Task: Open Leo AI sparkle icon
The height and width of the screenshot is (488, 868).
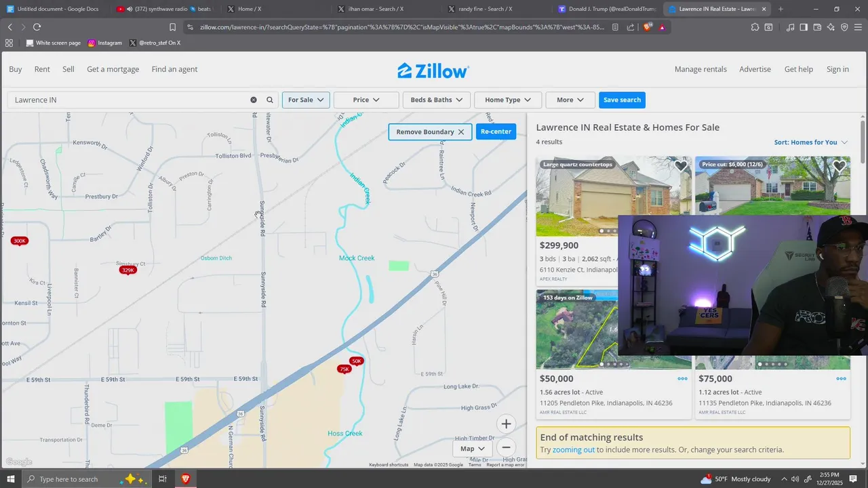Action: pos(831,27)
